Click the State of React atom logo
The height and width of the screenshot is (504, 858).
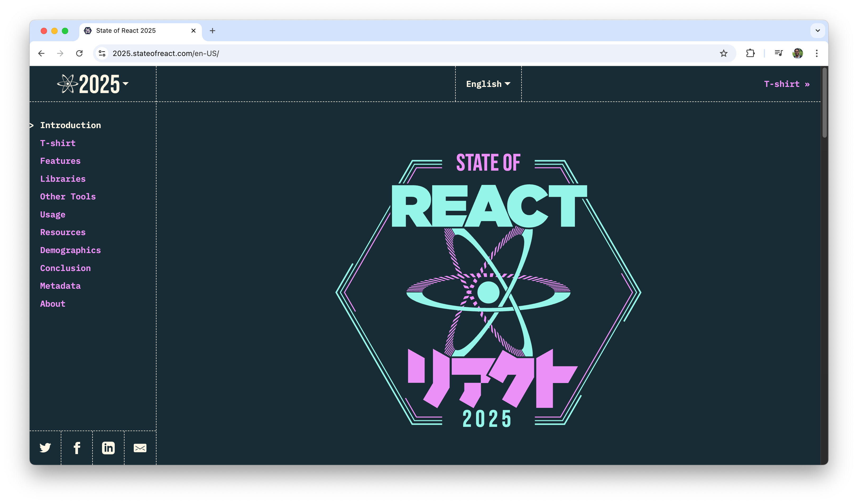[x=68, y=84]
